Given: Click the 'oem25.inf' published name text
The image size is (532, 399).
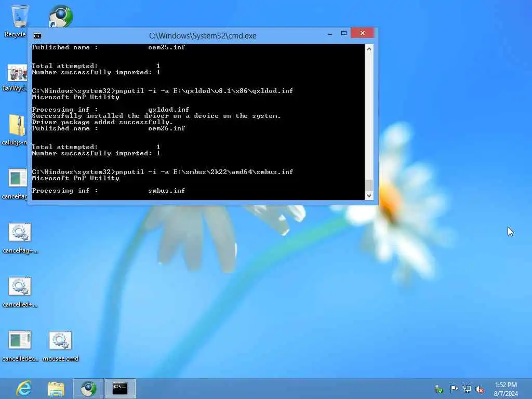Looking at the screenshot, I should click(x=167, y=47).
